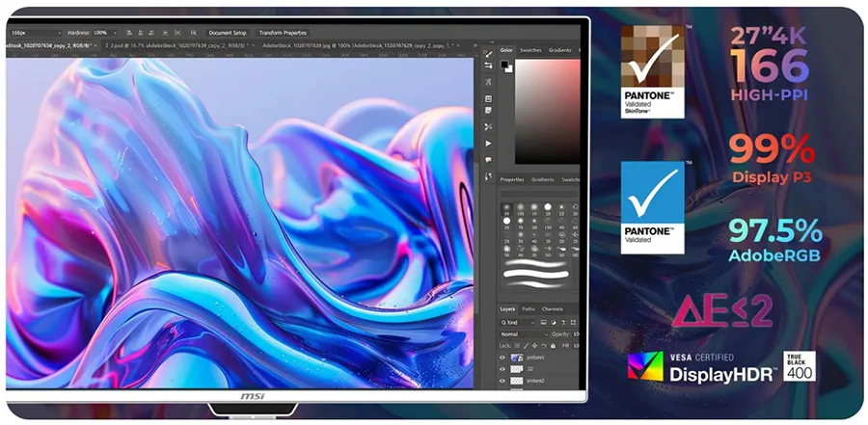Open the Brushes panel icon in the side dock
The height and width of the screenshot is (425, 868).
pos(488,54)
